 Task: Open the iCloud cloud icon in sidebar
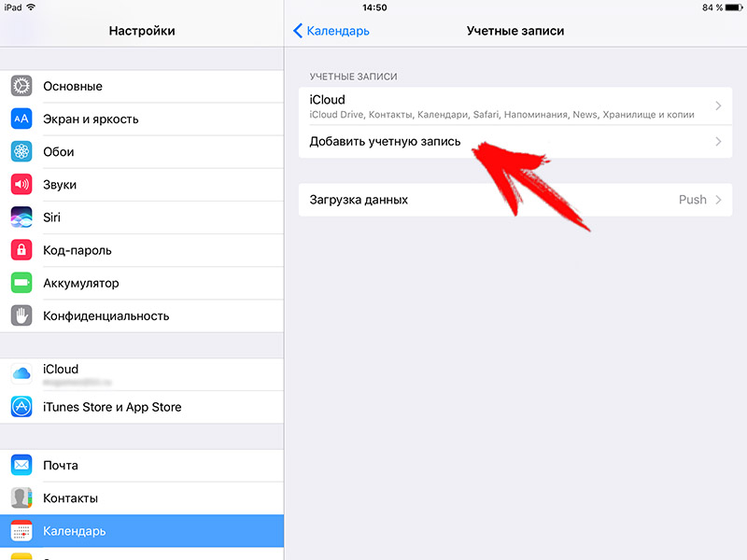point(21,374)
